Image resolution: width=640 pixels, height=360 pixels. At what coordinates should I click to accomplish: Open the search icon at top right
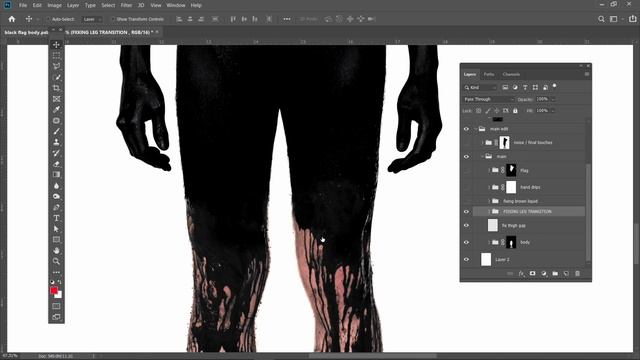[x=601, y=19]
